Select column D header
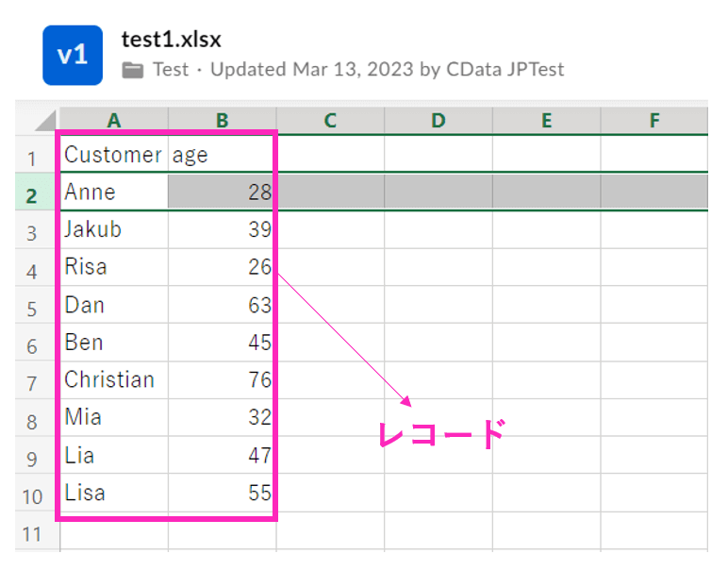Image resolution: width=728 pixels, height=587 pixels. click(x=438, y=121)
